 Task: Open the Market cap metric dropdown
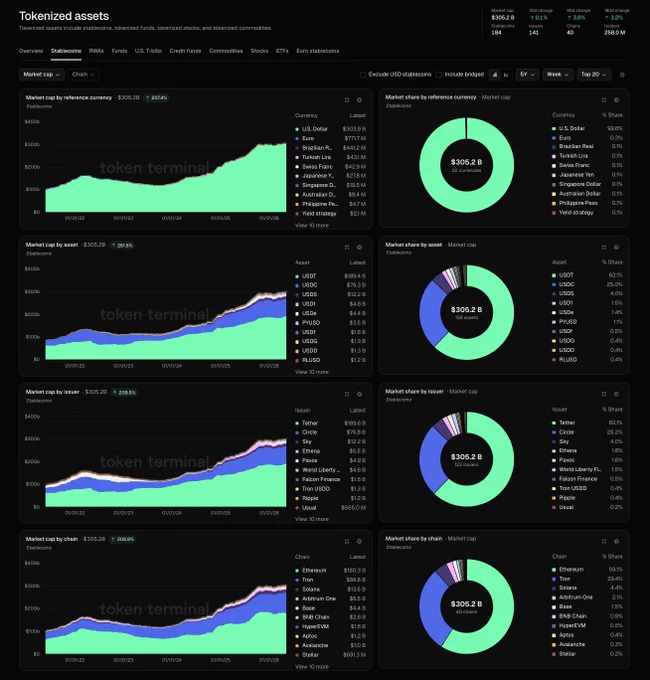42,75
